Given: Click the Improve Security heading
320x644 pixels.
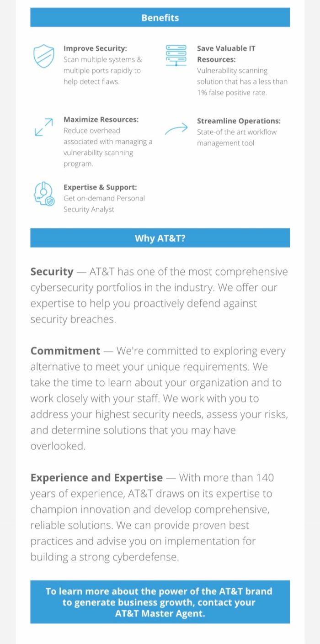Looking at the screenshot, I should click(95, 48).
